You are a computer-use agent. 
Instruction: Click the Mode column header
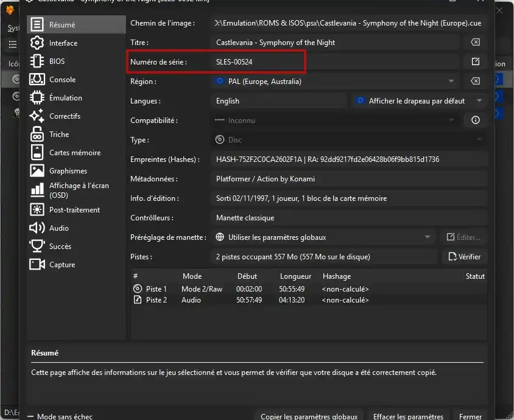tap(192, 276)
